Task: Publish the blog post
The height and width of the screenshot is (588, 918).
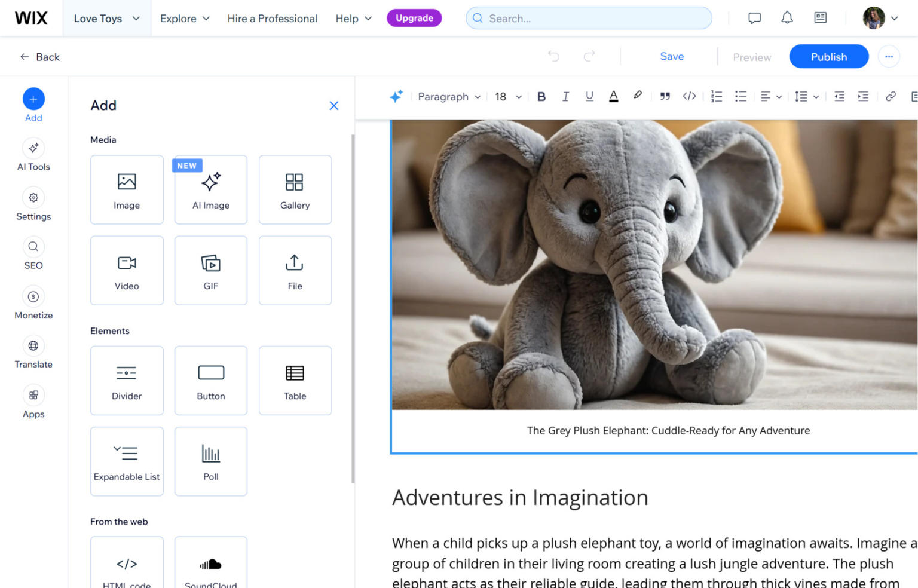Action: [828, 56]
